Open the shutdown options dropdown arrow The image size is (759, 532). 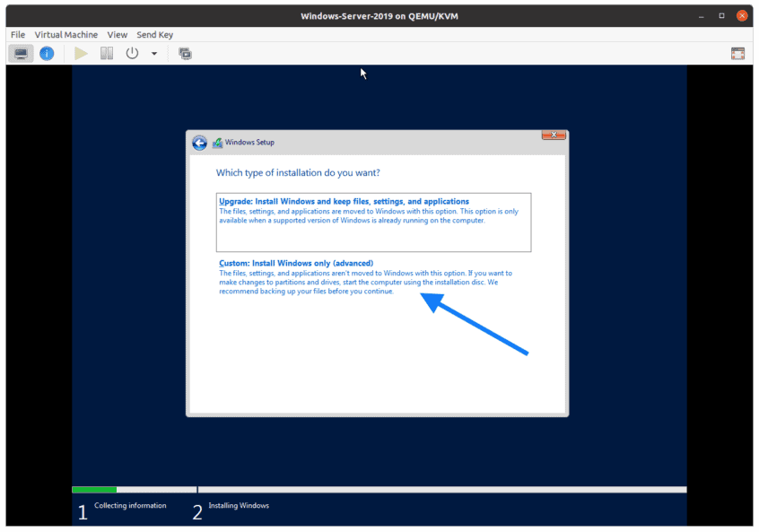pos(153,53)
